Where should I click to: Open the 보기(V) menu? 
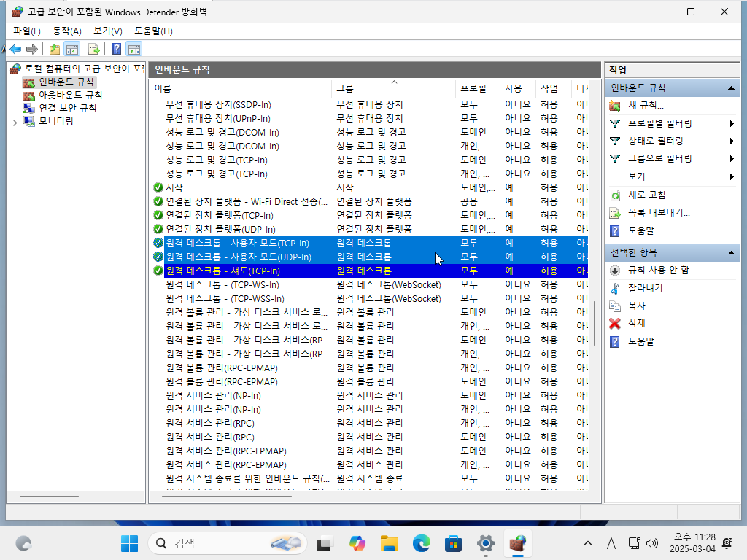click(108, 31)
